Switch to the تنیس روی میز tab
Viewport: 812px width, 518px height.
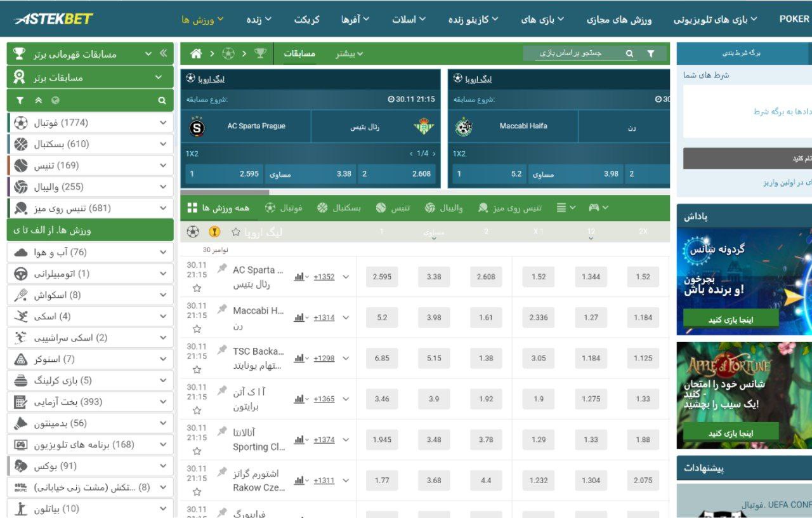click(511, 208)
